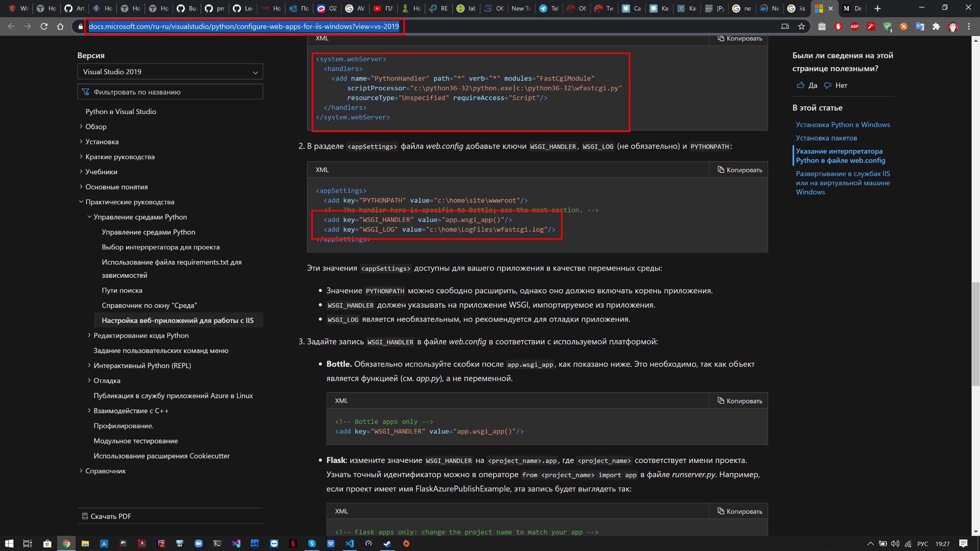Click red magic wand extension icon
Viewport: 980px width, 551px height.
coord(871,26)
